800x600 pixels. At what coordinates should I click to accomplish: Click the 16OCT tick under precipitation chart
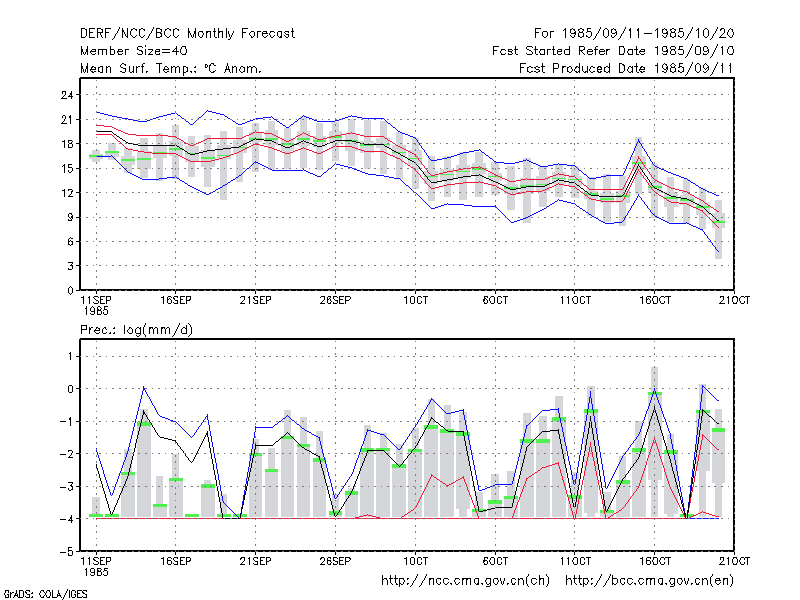tap(655, 561)
